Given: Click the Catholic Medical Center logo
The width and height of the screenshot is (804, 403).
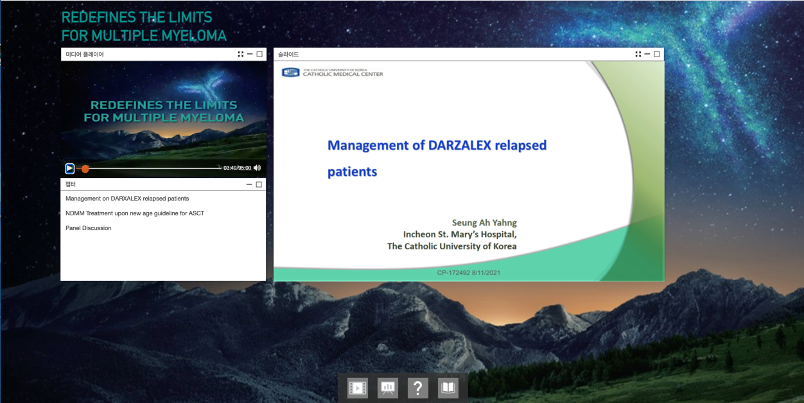Looking at the screenshot, I should tap(332, 72).
